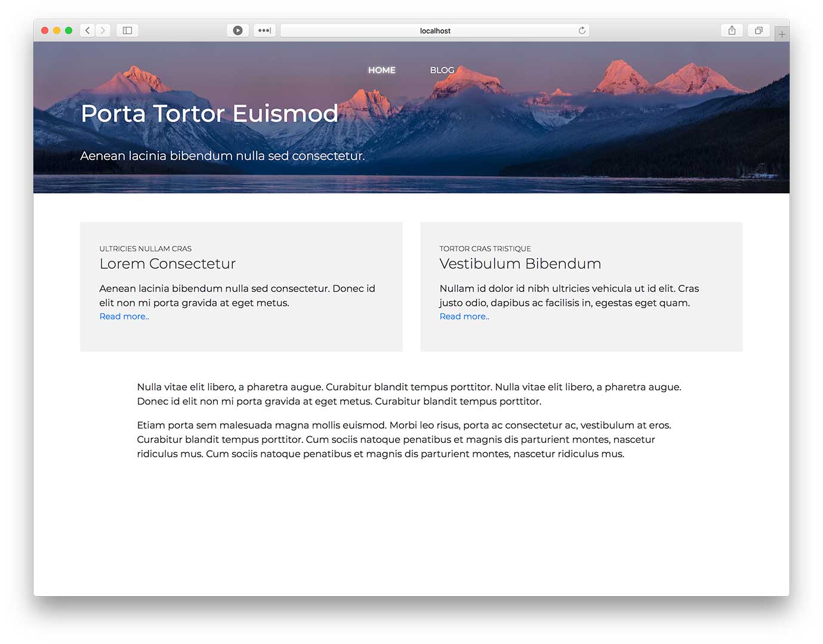Click Read more under Vestibulum Bibendum
The height and width of the screenshot is (644, 823).
[x=464, y=316]
